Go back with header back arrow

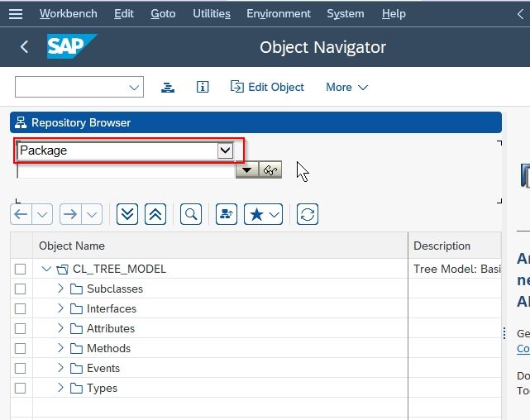[x=24, y=46]
